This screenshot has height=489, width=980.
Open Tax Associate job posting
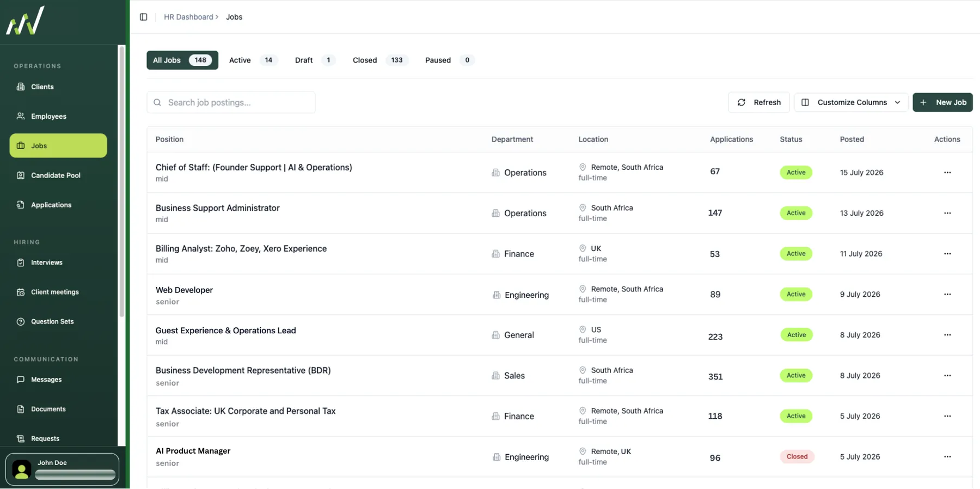(x=246, y=411)
